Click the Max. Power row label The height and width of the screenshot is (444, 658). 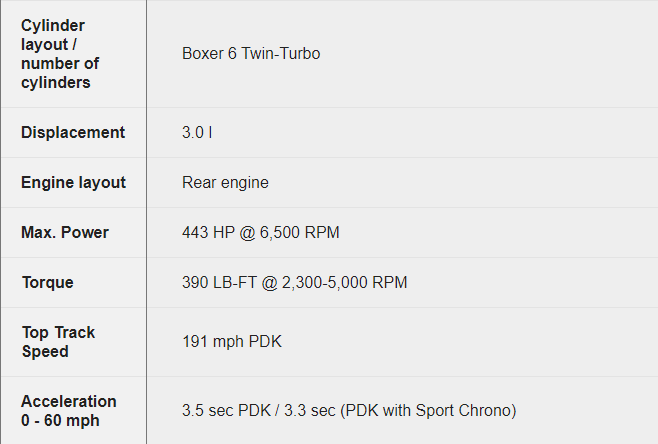(x=65, y=232)
